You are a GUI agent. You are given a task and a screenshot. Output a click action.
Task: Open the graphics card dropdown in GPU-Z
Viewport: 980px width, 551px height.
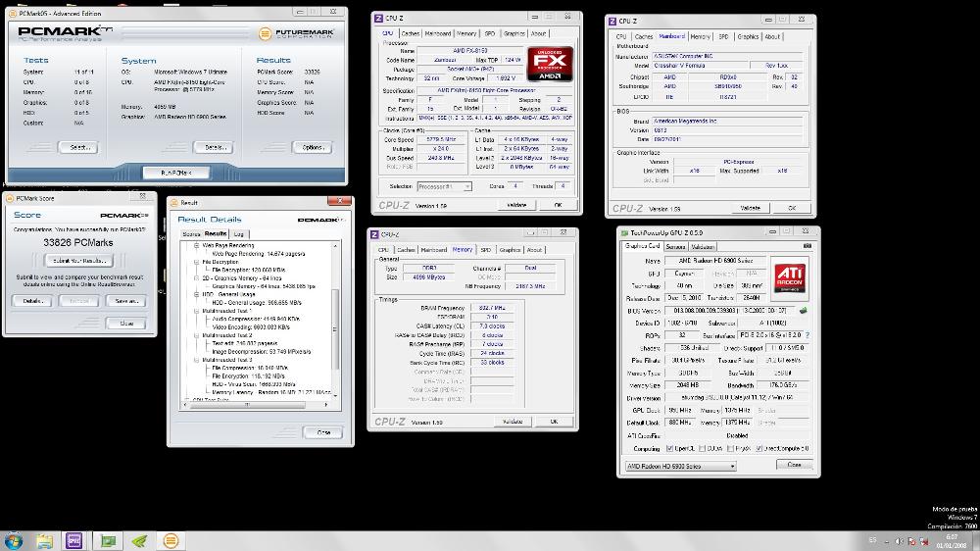681,466
